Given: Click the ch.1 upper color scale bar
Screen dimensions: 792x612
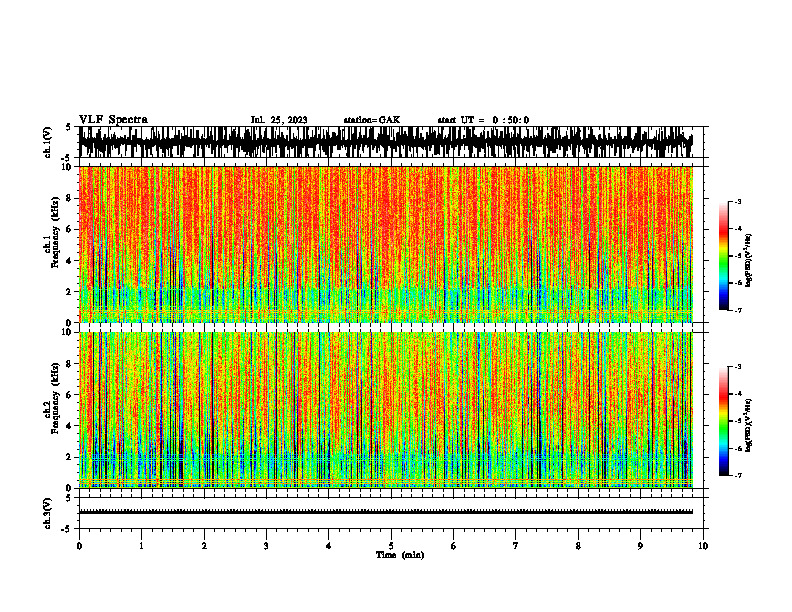Looking at the screenshot, I should [723, 256].
